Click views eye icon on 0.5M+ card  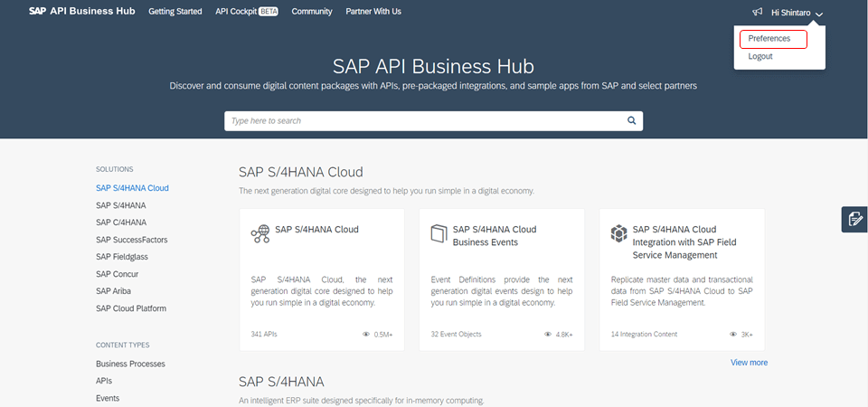366,334
